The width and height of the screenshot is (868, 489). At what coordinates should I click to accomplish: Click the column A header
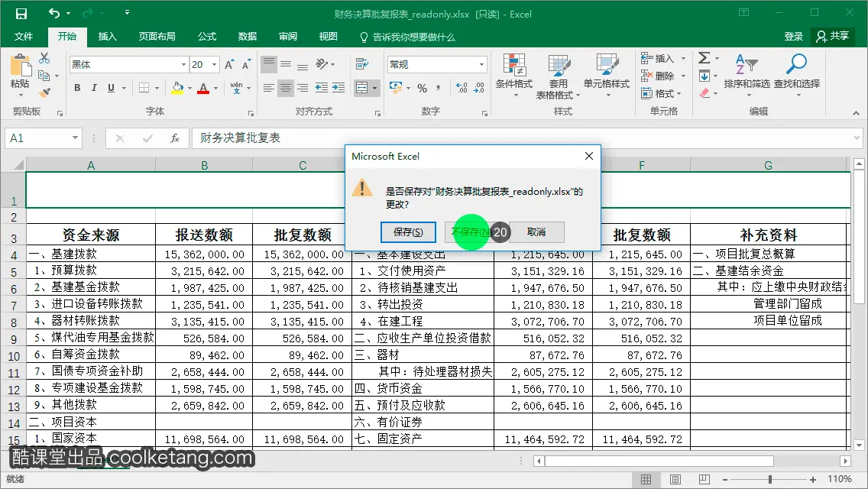click(91, 165)
